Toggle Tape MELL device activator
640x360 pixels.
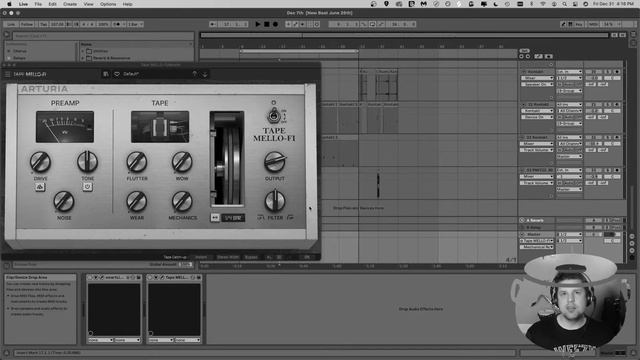pos(150,277)
